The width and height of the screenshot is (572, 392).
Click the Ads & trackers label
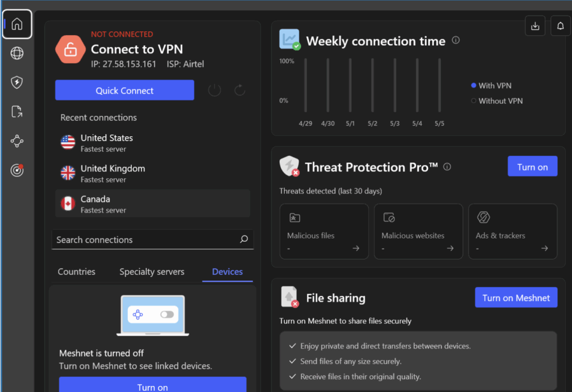(500, 236)
